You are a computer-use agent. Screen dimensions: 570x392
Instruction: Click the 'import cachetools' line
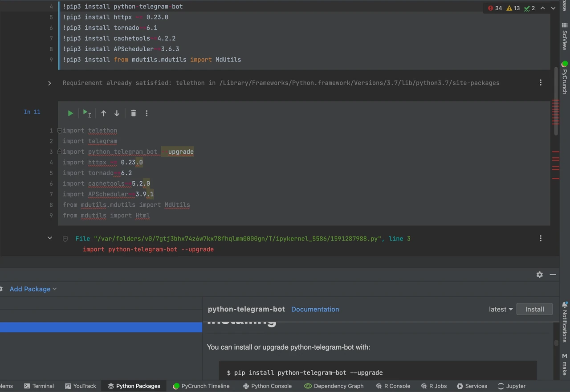pos(106,184)
